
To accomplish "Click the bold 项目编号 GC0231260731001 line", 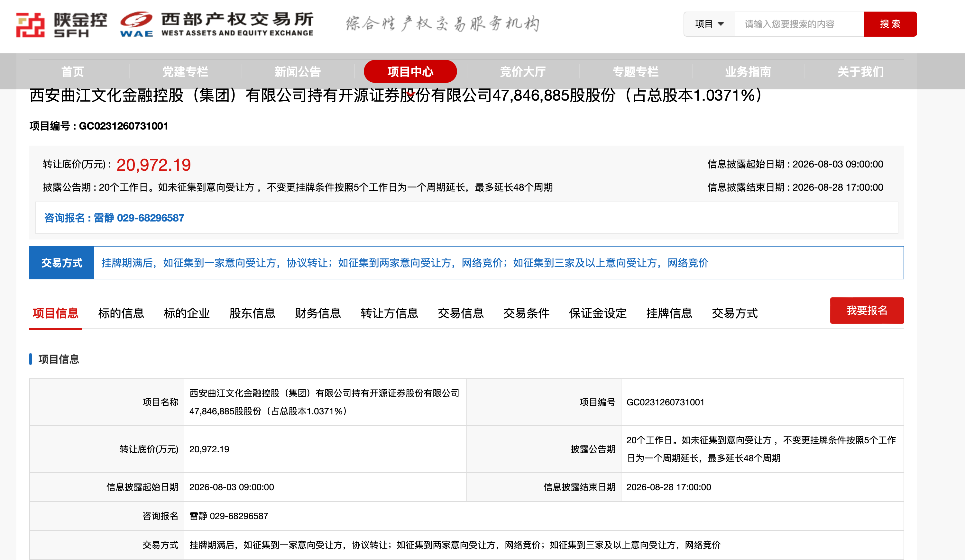I will [x=99, y=126].
